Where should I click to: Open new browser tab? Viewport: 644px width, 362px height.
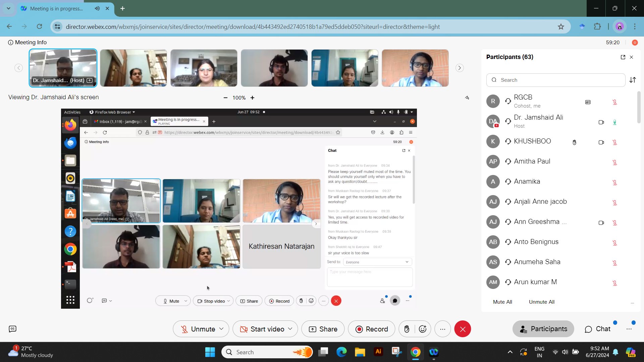123,8
